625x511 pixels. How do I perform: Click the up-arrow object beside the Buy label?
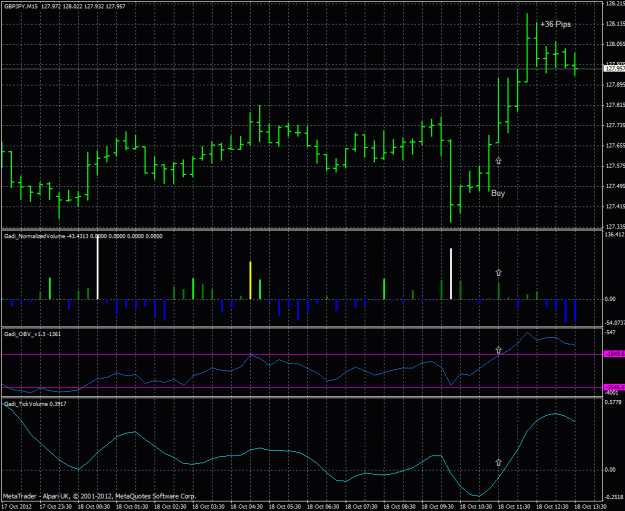(498, 160)
